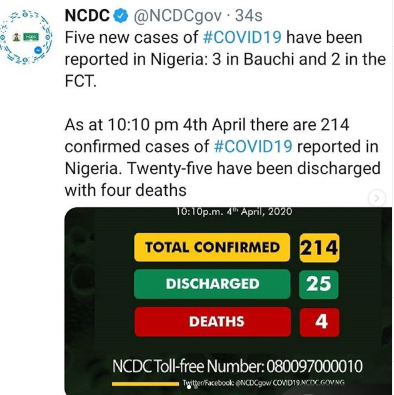Image resolution: width=394 pixels, height=395 pixels.
Task: Open first #COVID19 hashtag near 'Five new cases'
Action: coord(242,37)
